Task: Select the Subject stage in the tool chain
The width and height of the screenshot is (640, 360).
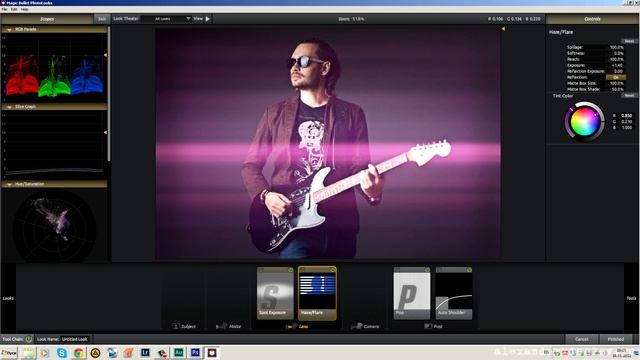Action: point(184,326)
